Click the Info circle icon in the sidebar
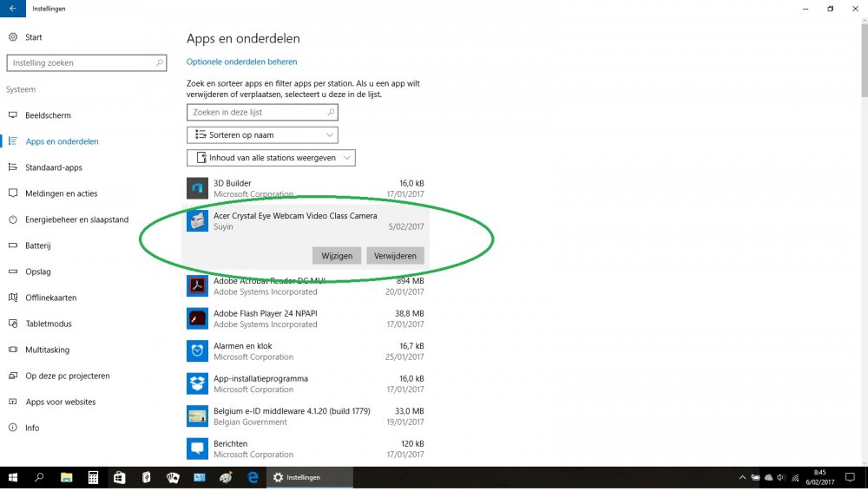This screenshot has height=491, width=868. (13, 428)
